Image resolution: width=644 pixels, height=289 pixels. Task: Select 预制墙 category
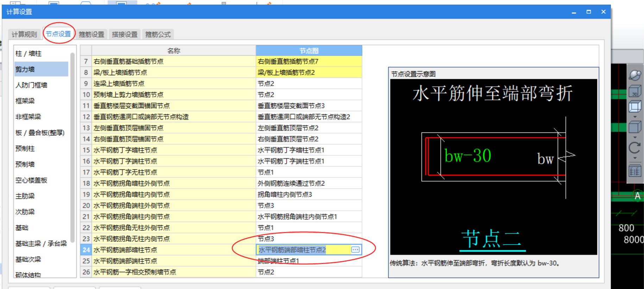(x=41, y=164)
